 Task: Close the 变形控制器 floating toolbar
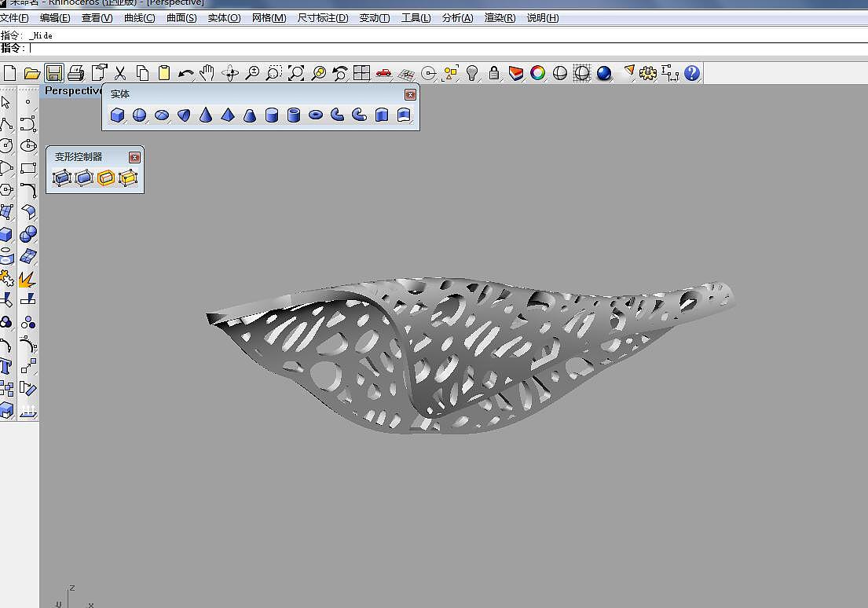tap(134, 157)
